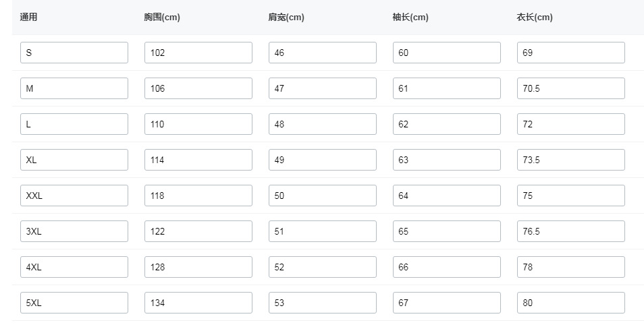Viewport: 644px width, 329px height.
Task: Click the size field containing M
Action: (74, 88)
